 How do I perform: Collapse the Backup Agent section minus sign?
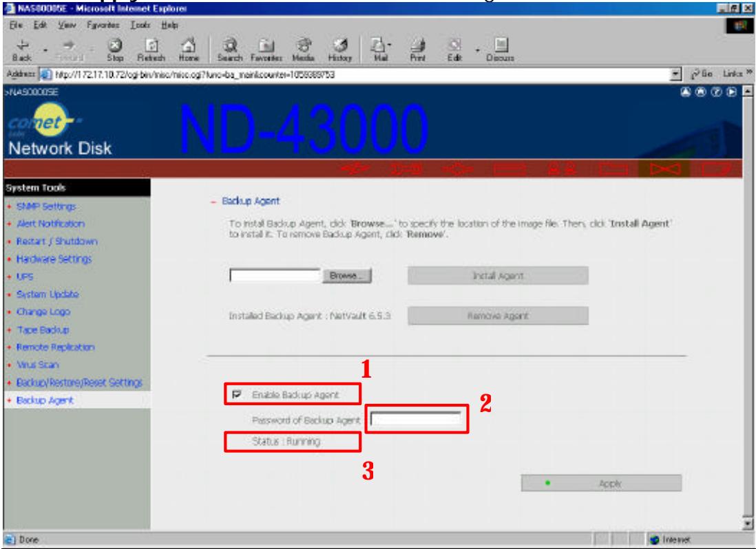click(x=213, y=202)
